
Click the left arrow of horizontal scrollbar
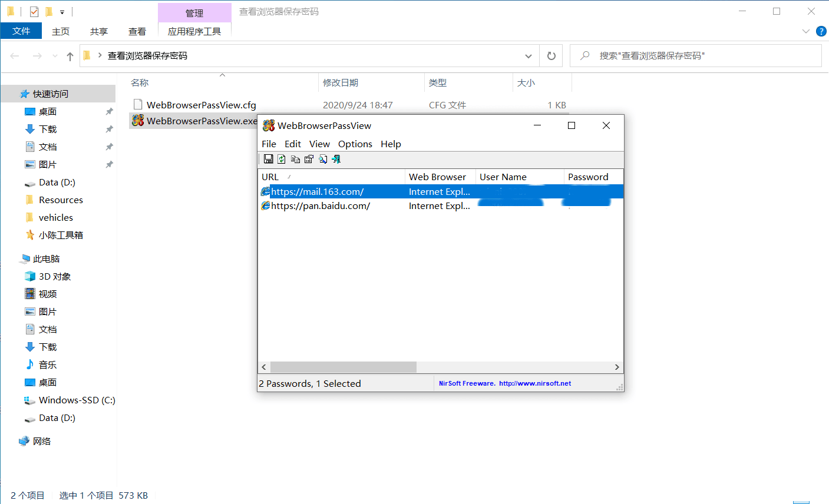coord(264,367)
